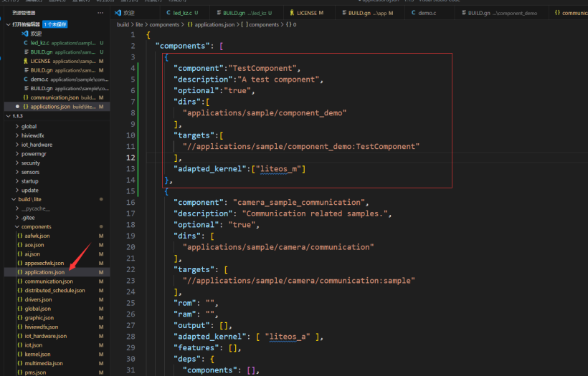Expand the global folder
The image size is (588, 376).
[x=17, y=126]
